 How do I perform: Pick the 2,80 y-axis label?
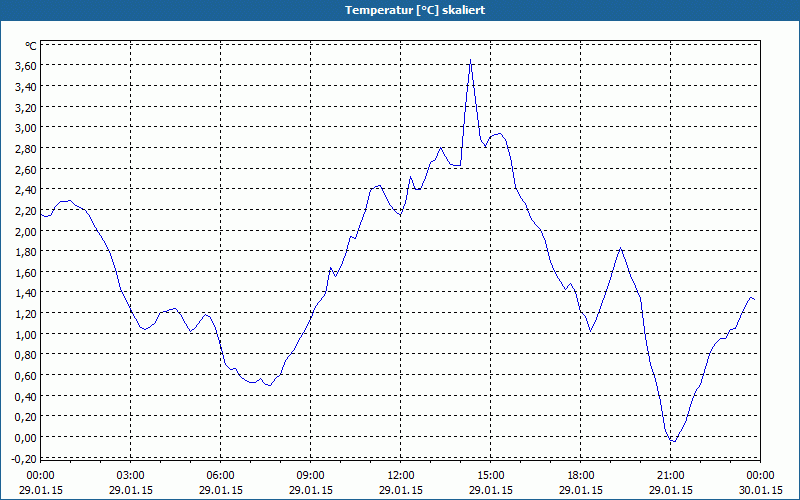point(26,148)
